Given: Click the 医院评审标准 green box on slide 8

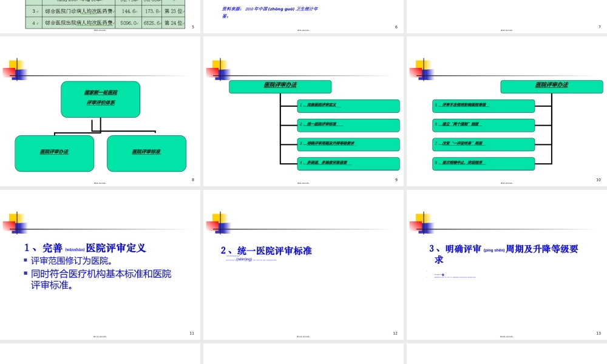Looking at the screenshot, I should [146, 153].
